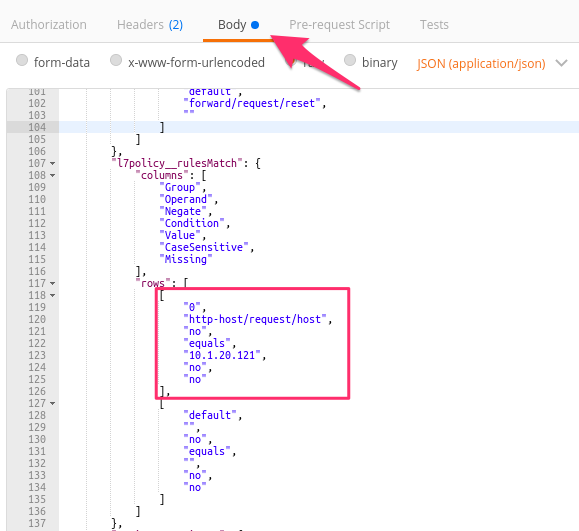Open the Headers (2) tab
The height and width of the screenshot is (531, 579).
pos(150,25)
